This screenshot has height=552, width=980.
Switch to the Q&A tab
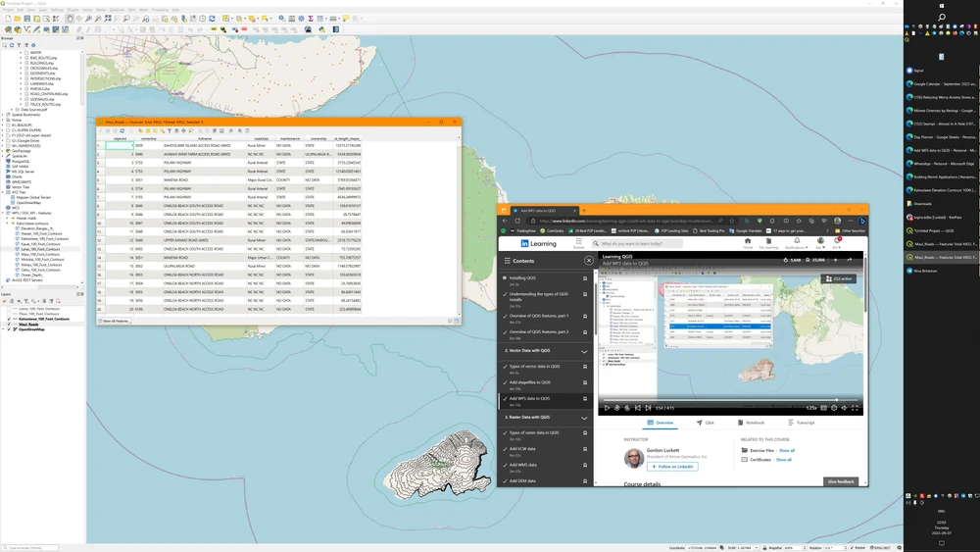[706, 423]
